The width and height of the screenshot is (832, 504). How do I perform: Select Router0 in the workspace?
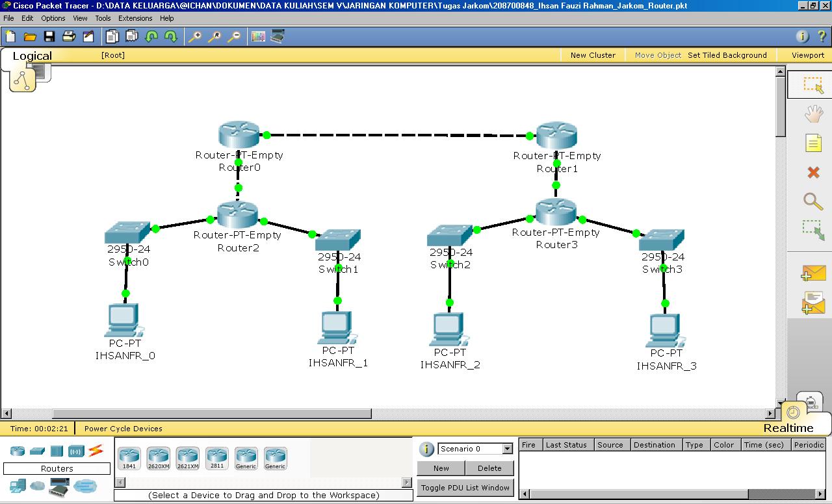[239, 134]
